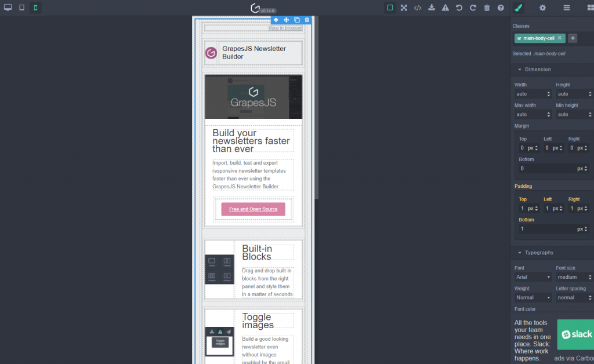The width and height of the screenshot is (594, 364).
Task: Click the Padding Top input
Action: [x=523, y=209]
